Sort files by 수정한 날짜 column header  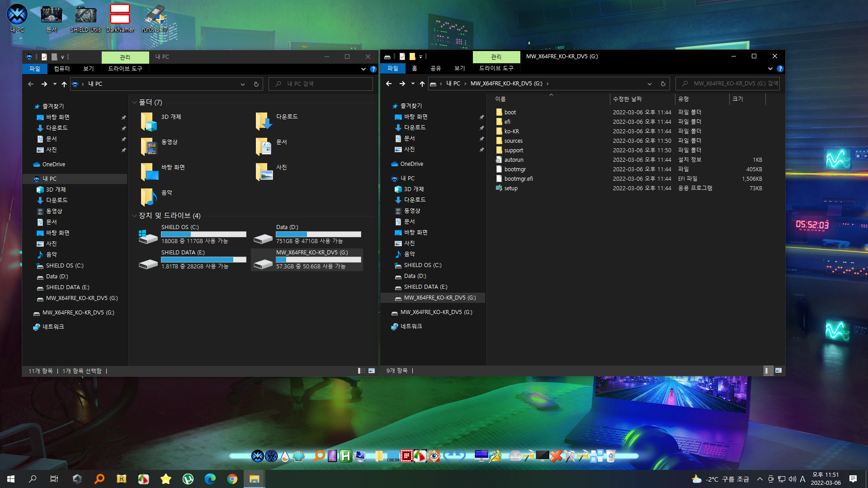tap(642, 99)
